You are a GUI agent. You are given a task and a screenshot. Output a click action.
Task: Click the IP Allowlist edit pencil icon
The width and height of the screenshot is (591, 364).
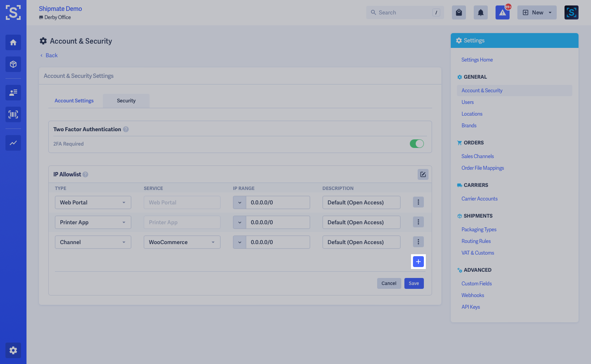click(423, 174)
